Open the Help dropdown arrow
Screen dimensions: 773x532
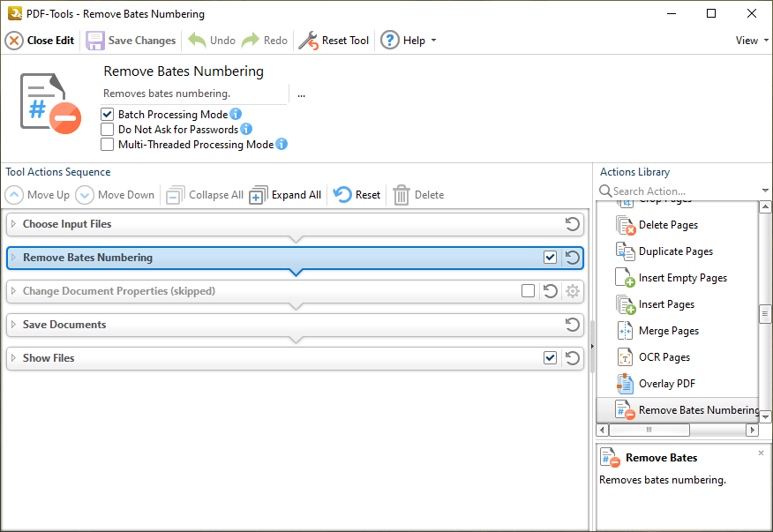(433, 41)
